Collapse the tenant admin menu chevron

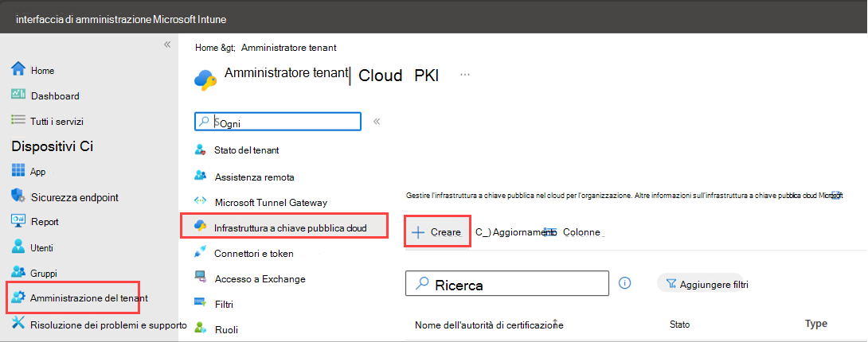coord(377,122)
